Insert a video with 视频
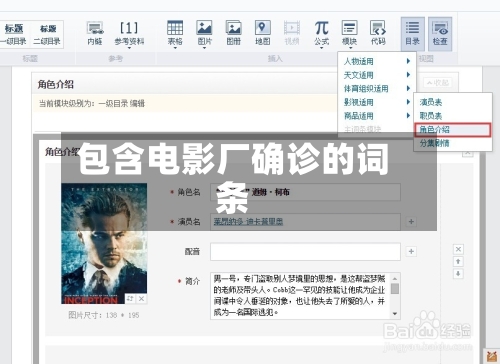Viewport: 500px width, 364px height. (x=292, y=33)
